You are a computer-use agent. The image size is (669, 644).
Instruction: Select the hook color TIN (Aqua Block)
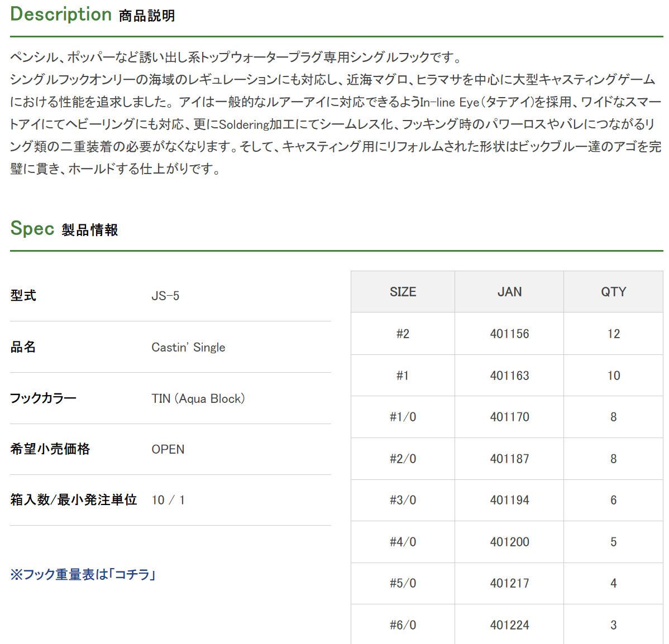pos(198,398)
